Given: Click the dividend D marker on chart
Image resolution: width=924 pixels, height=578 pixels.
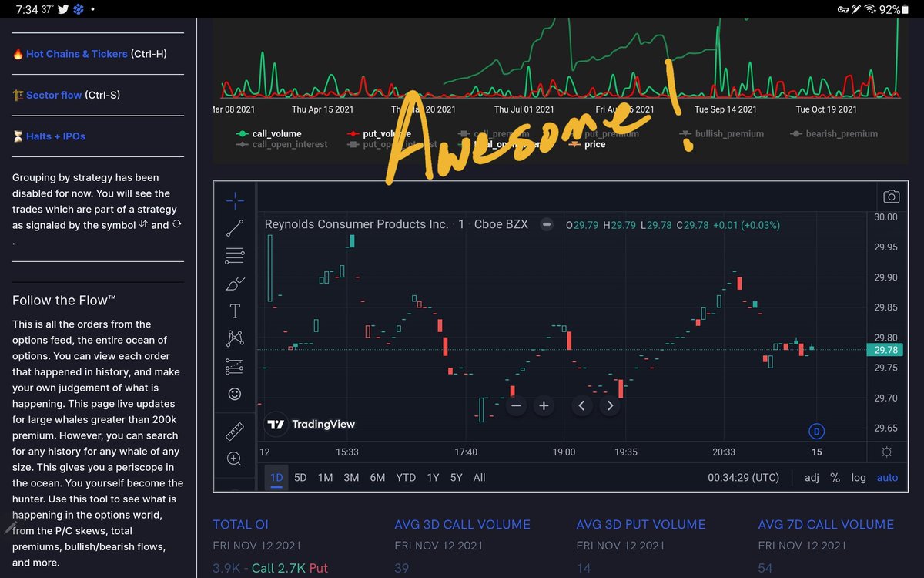Looking at the screenshot, I should coord(817,430).
